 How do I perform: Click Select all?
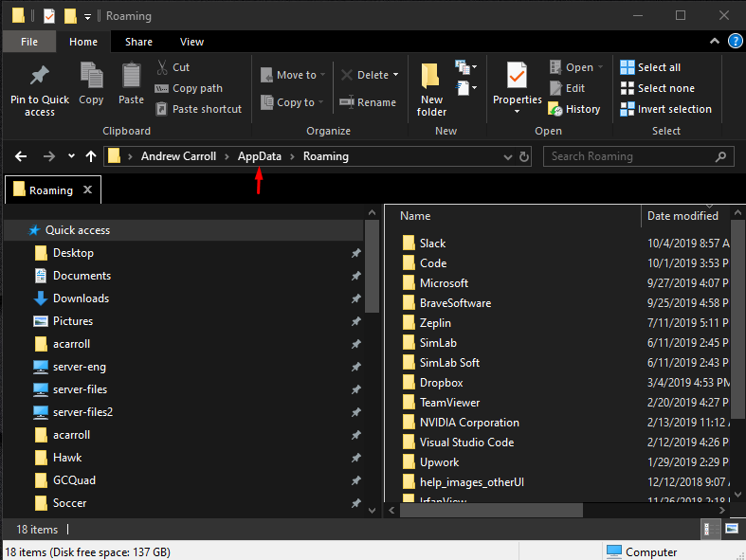tap(650, 67)
